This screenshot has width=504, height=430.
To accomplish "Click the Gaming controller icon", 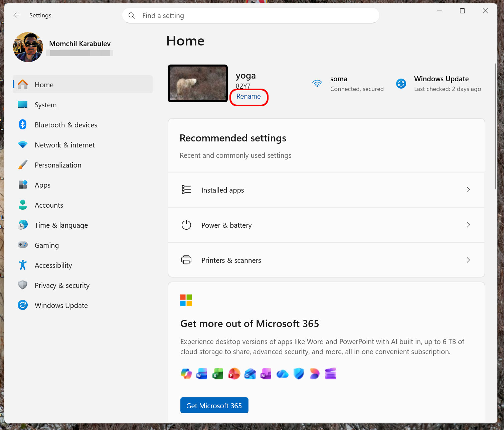I will (x=23, y=245).
